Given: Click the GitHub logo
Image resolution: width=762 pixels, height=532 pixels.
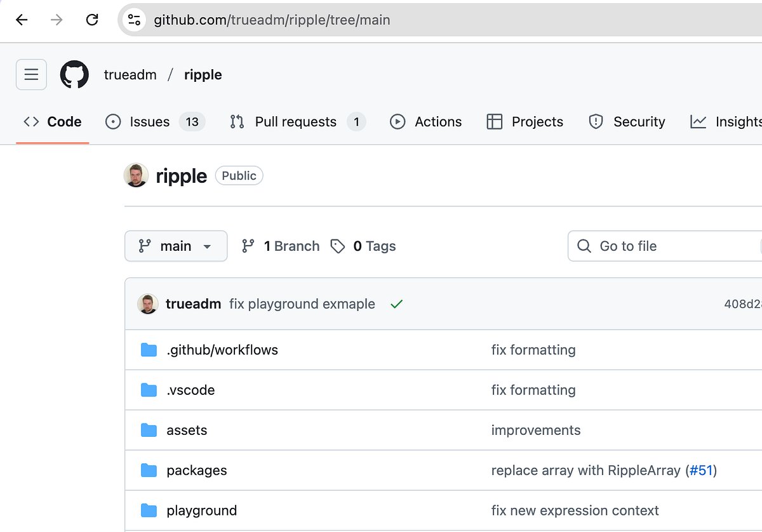Looking at the screenshot, I should [74, 74].
